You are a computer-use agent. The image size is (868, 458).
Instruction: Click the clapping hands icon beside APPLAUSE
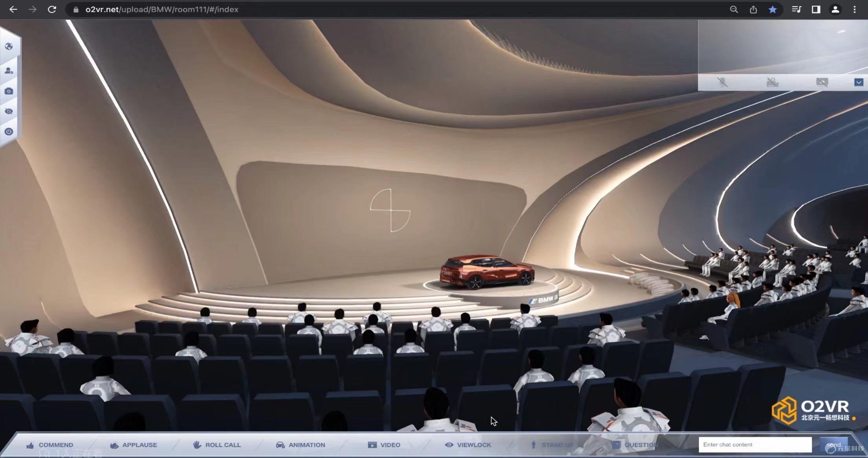click(114, 445)
